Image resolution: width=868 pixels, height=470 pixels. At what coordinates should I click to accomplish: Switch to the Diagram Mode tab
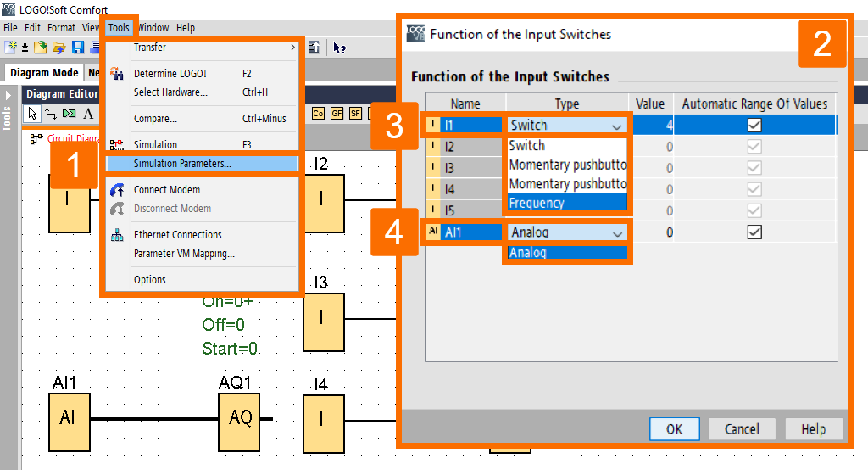point(44,73)
